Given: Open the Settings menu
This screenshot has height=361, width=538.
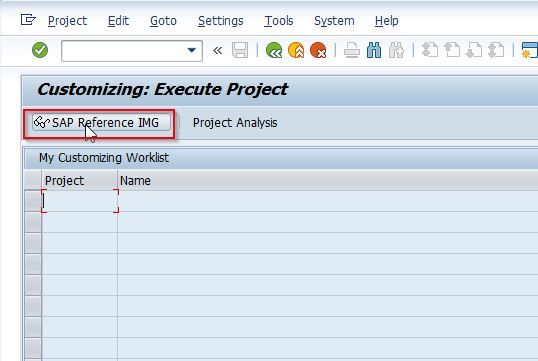Looking at the screenshot, I should [221, 21].
